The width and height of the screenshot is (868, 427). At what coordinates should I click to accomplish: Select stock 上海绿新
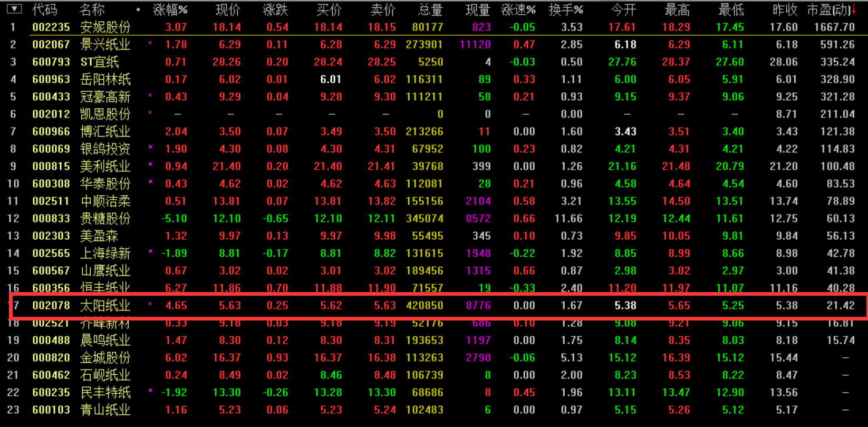point(105,253)
